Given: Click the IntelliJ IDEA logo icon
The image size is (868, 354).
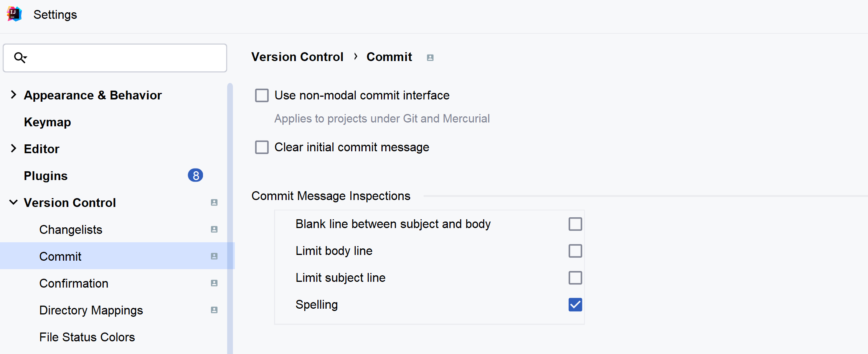Looking at the screenshot, I should pos(14,14).
